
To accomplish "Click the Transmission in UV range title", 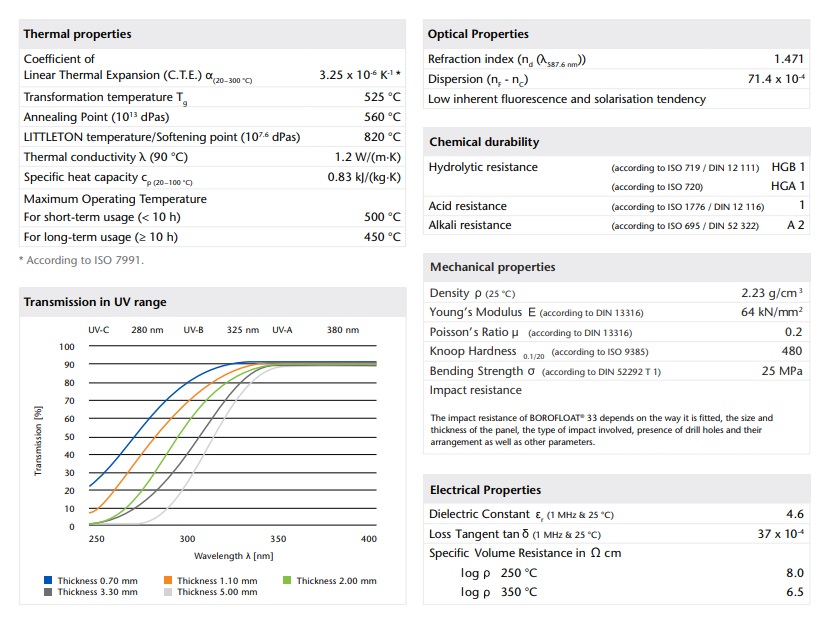I will 95,302.
